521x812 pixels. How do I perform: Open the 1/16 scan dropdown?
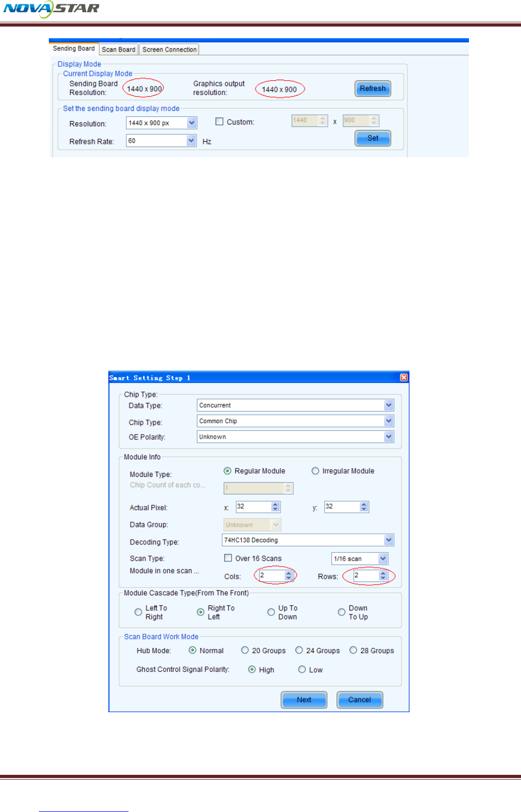click(383, 559)
